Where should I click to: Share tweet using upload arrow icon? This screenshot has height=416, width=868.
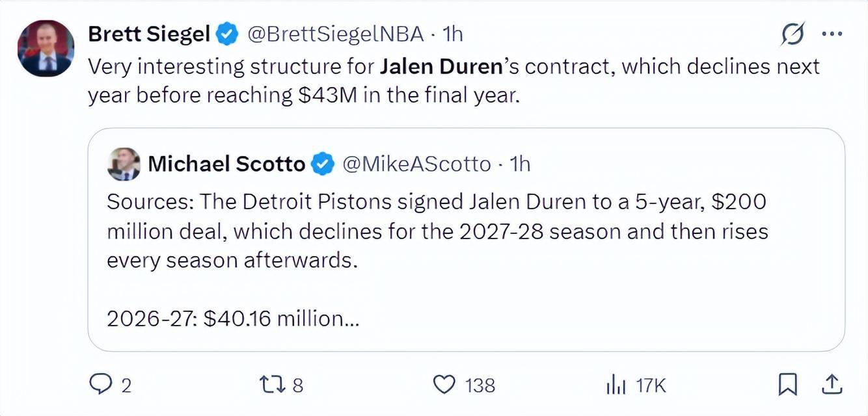click(832, 385)
